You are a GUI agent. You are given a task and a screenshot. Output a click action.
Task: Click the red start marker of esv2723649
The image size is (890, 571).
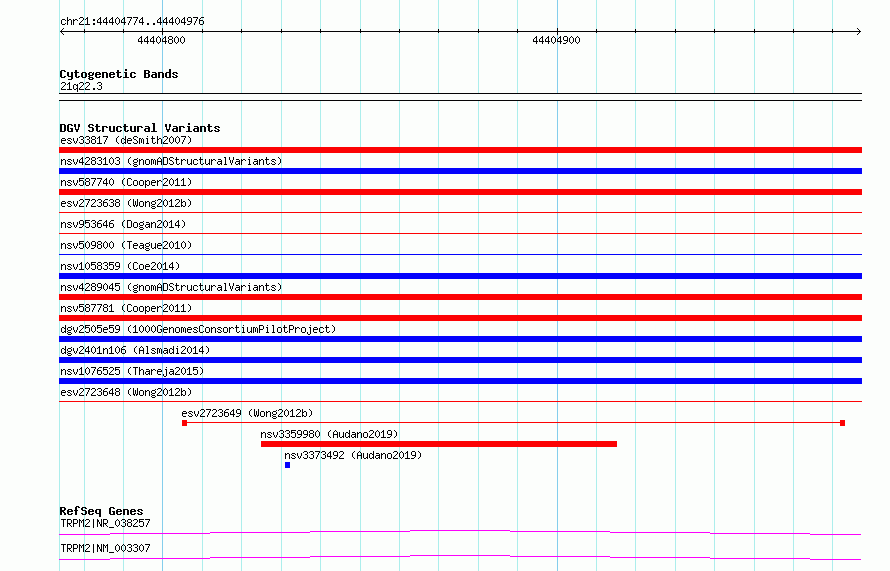(184, 423)
